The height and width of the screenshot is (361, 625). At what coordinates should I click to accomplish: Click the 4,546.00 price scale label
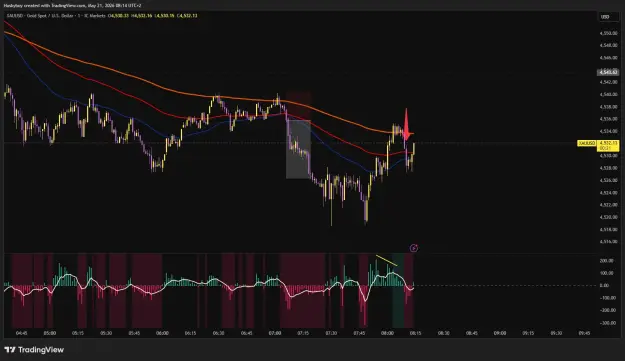[x=608, y=58]
